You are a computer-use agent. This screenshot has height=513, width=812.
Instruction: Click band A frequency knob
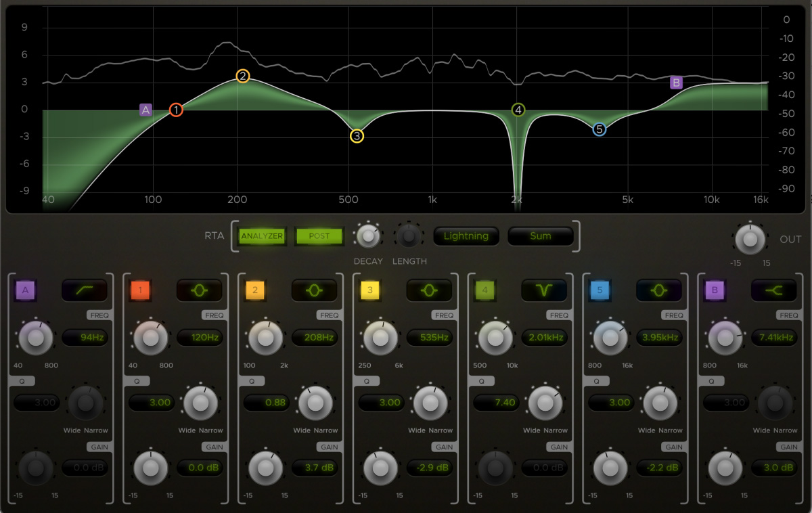point(36,338)
